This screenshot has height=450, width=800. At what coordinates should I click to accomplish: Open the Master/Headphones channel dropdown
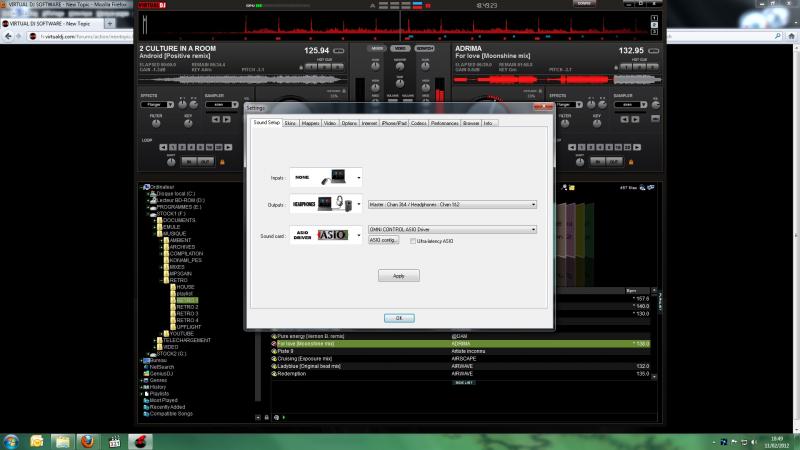[534, 204]
